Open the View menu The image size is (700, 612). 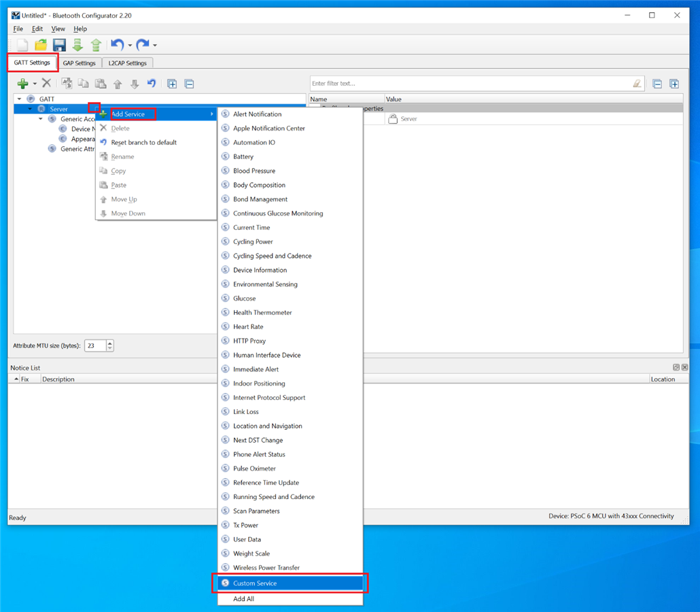tap(58, 29)
